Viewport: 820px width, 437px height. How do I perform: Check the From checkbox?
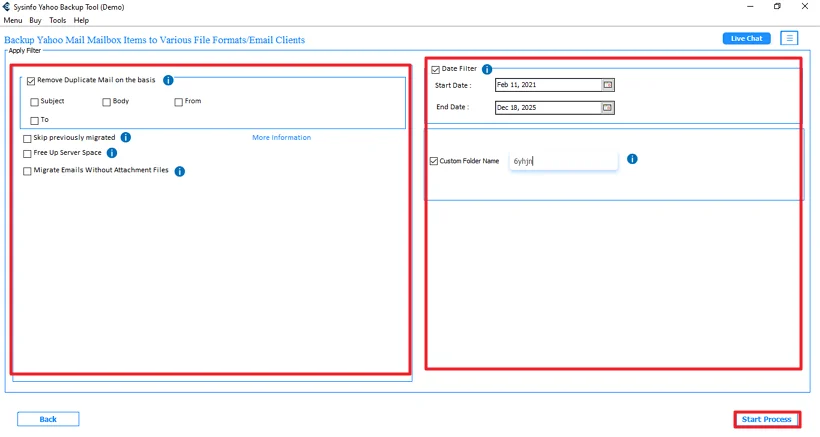pos(179,102)
